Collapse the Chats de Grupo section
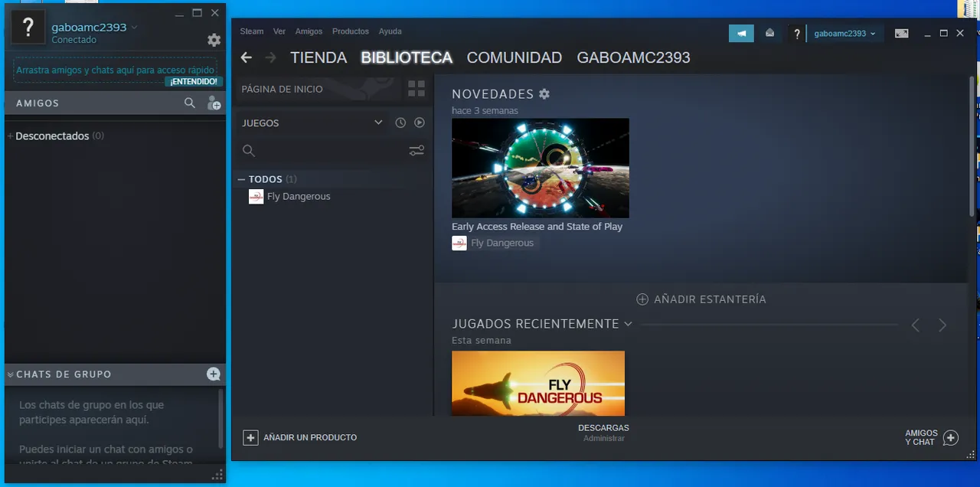Image resolution: width=980 pixels, height=487 pixels. [10, 374]
